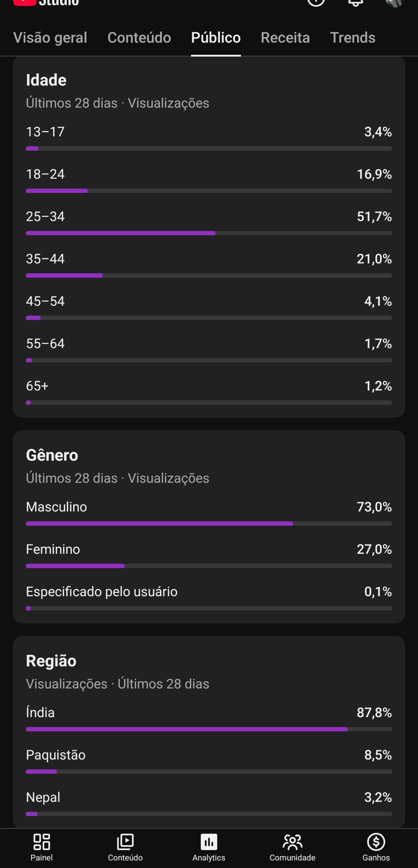The image size is (418, 868).
Task: Open the account avatar at top right
Action: 395,3
